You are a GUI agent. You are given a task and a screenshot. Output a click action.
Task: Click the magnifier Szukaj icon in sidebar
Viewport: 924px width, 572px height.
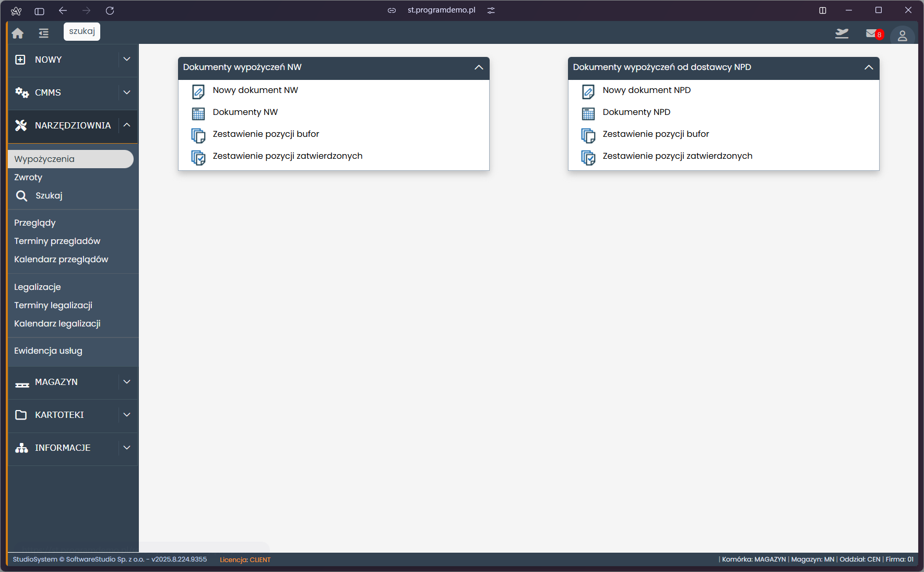tap(21, 196)
